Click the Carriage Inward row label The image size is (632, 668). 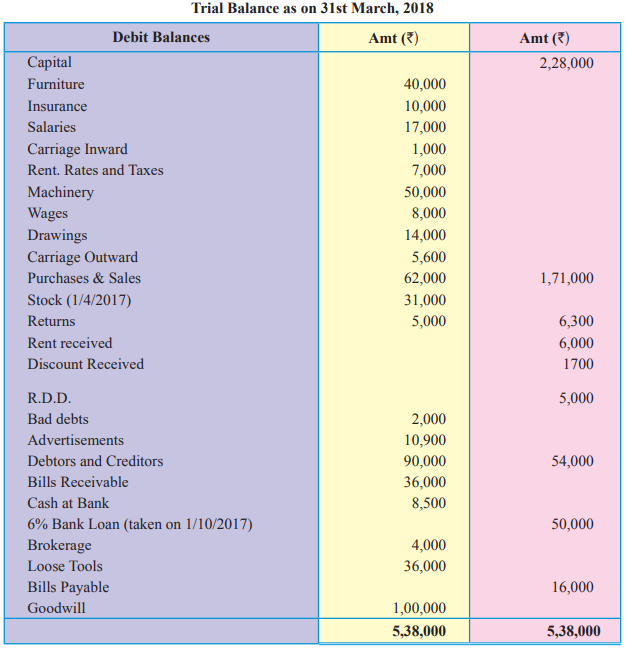pyautogui.click(x=78, y=149)
